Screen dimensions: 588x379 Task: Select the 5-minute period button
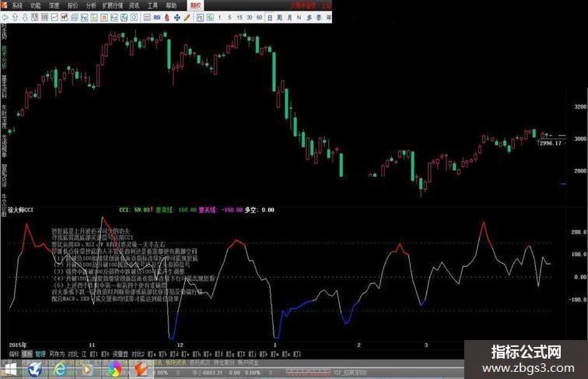[x=230, y=17]
